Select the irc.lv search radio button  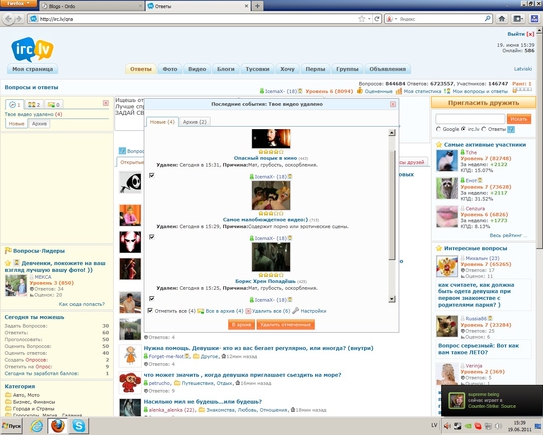pyautogui.click(x=463, y=129)
